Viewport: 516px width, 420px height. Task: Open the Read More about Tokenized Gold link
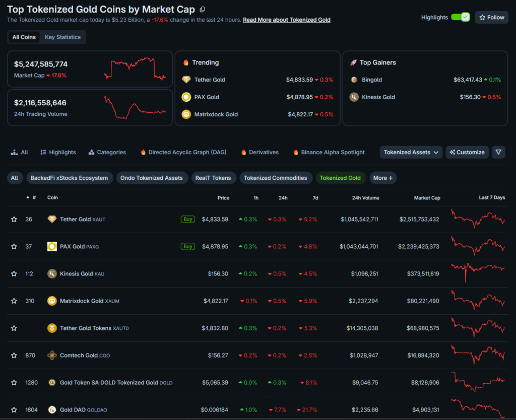coord(286,20)
